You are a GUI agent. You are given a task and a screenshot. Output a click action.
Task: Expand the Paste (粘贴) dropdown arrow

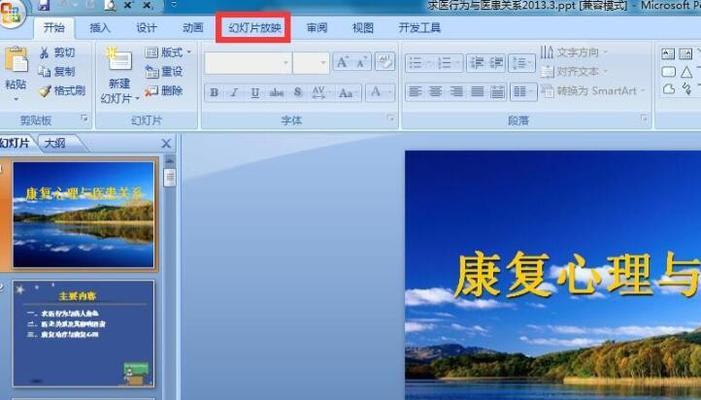tap(16, 98)
